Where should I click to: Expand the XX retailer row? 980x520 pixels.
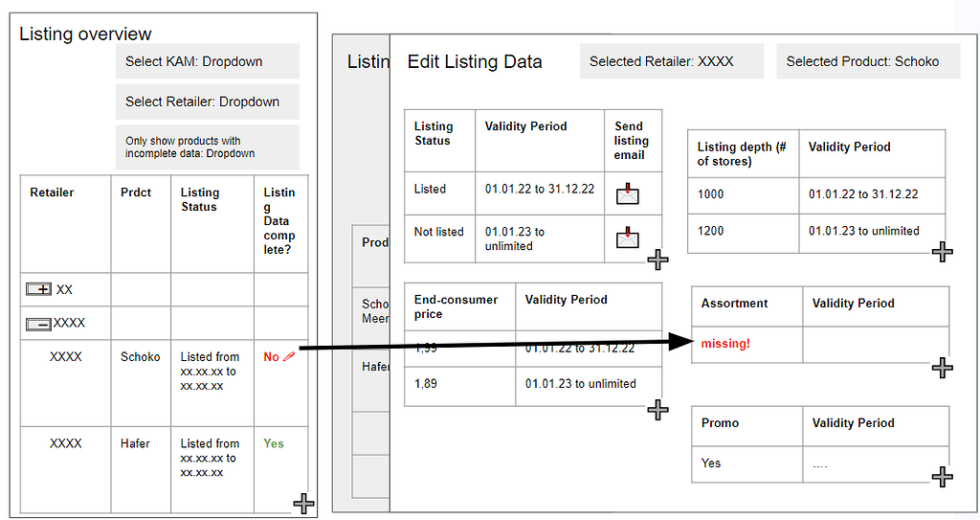tap(38, 289)
